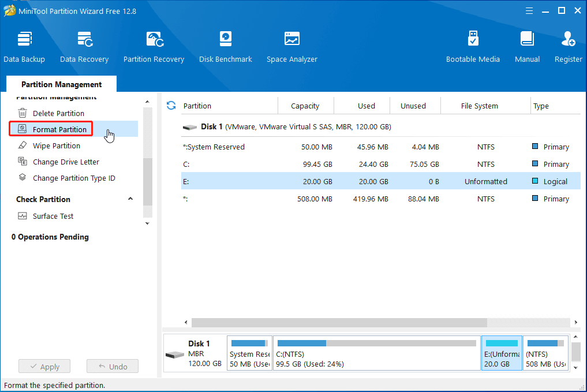The height and width of the screenshot is (392, 587).
Task: Choose Delete Partition in sidebar
Action: point(58,114)
